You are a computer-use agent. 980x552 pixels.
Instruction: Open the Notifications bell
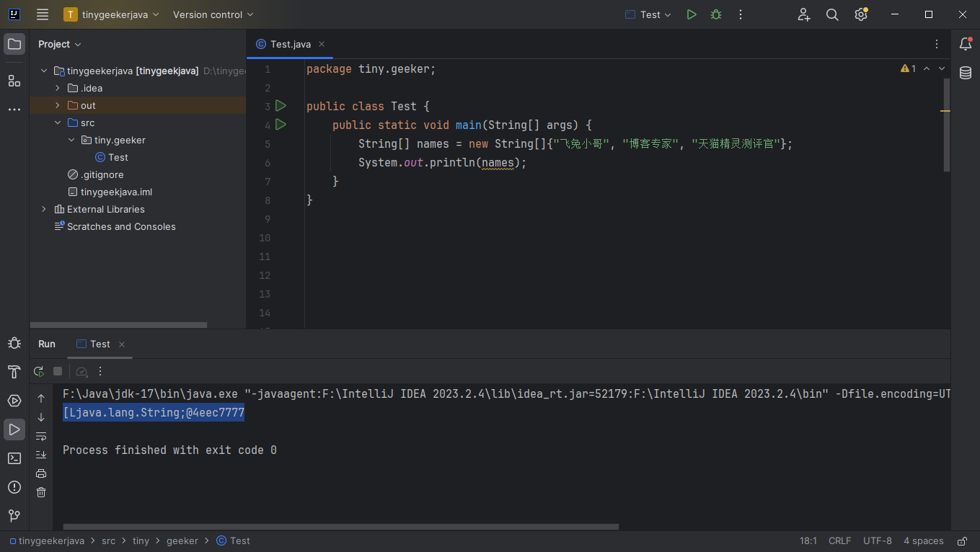[x=966, y=44]
